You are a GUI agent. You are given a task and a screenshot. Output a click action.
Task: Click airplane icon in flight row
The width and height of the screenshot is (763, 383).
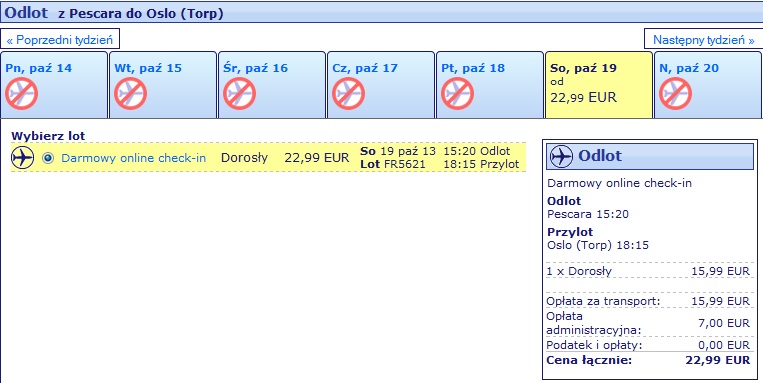tap(22, 158)
